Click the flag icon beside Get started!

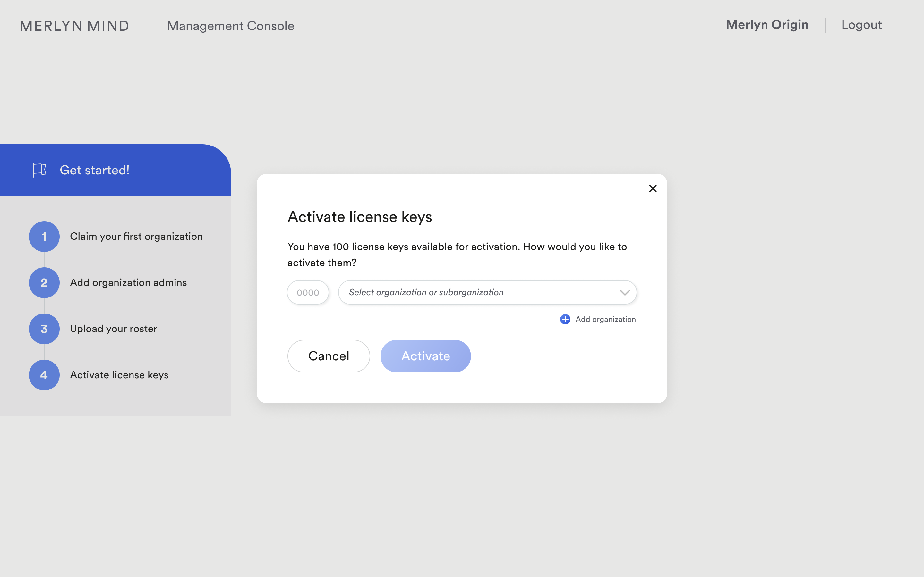click(40, 170)
